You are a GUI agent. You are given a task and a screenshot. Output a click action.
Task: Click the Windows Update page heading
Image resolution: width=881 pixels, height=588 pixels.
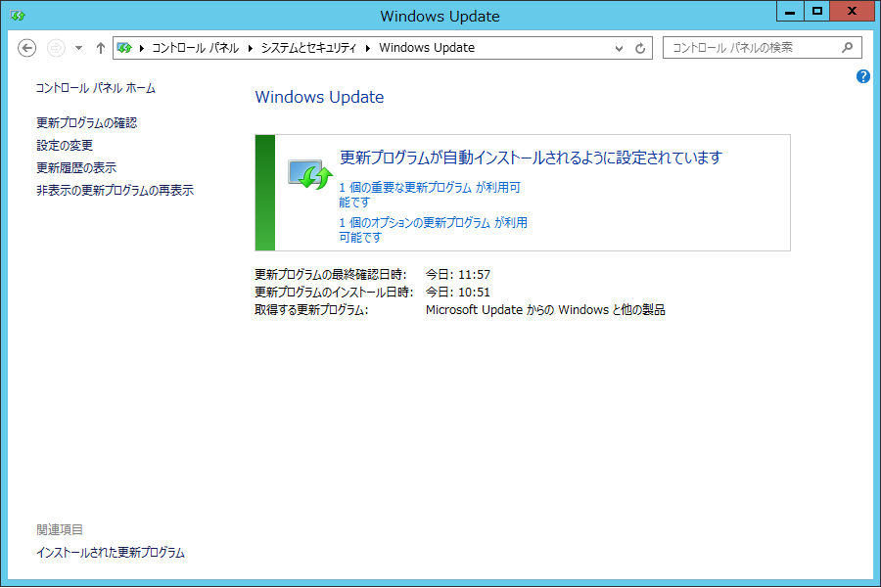coord(319,97)
